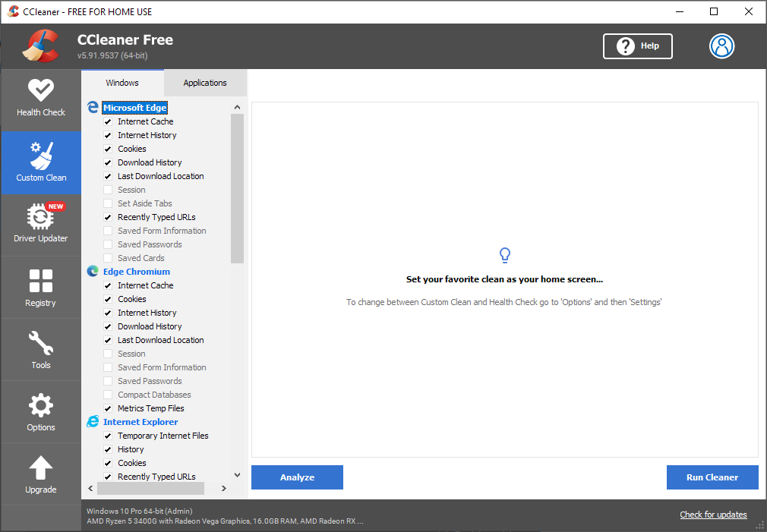The image size is (767, 532).
Task: Open the Options gear section
Action: click(x=40, y=412)
